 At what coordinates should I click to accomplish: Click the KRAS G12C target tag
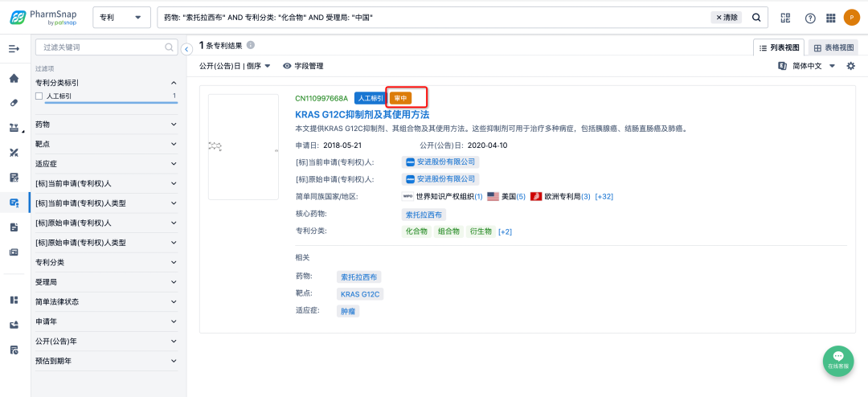coord(360,294)
